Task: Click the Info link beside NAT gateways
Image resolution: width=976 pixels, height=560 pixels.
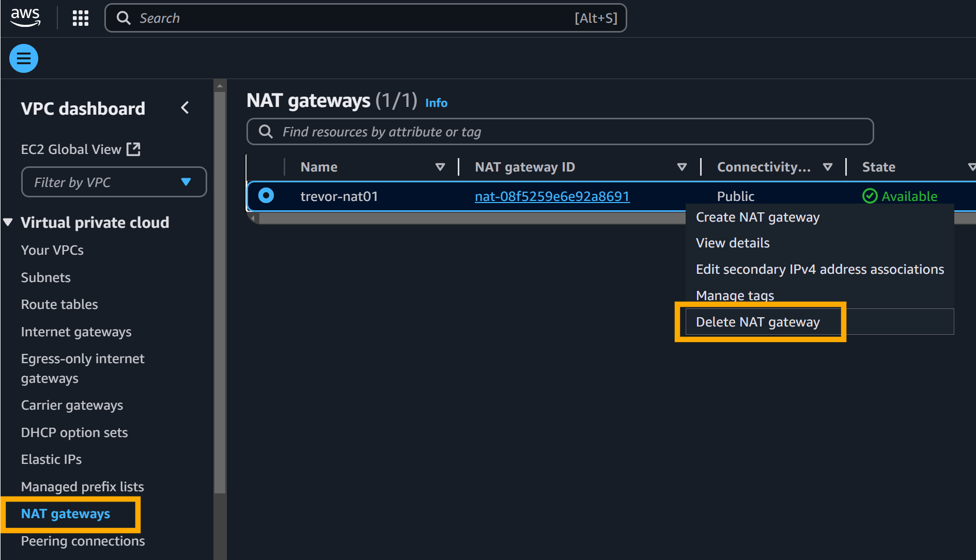Action: 436,103
